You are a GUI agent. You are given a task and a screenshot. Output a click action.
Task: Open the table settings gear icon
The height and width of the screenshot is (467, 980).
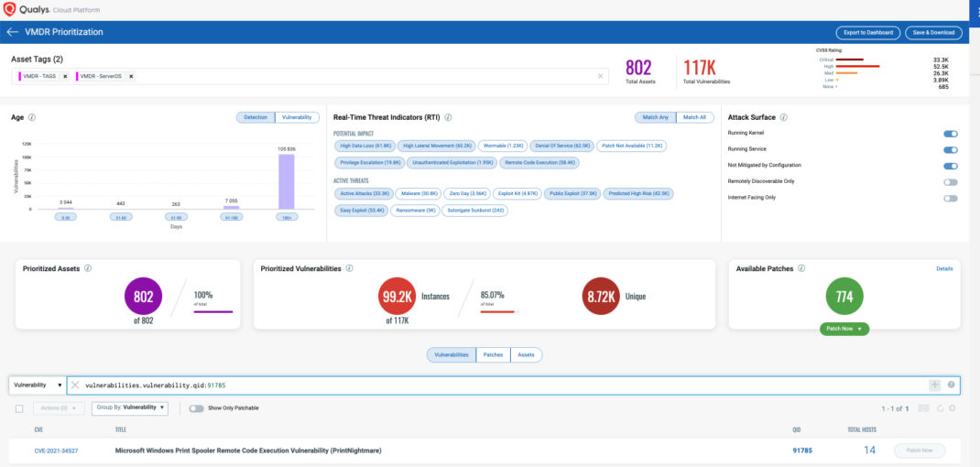tap(952, 408)
